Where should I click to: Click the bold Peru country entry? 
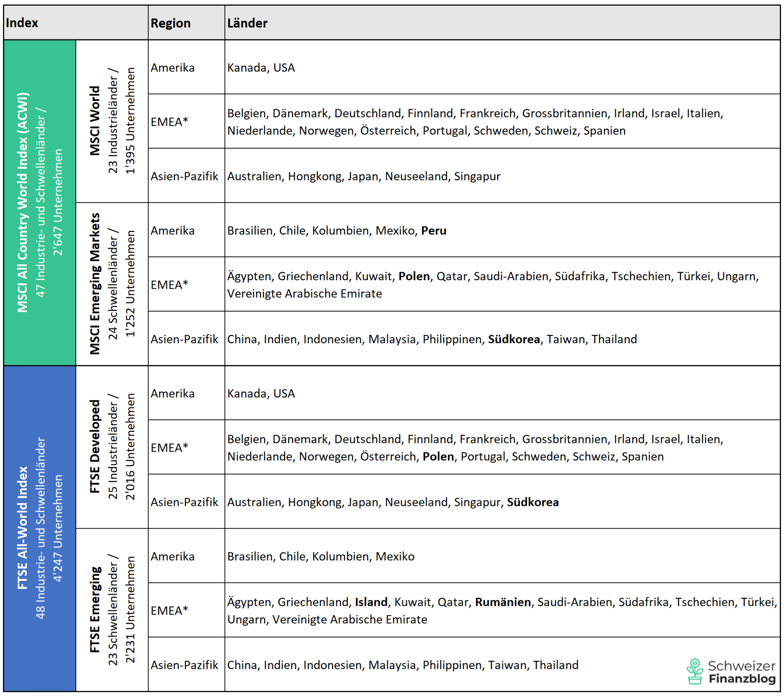[x=433, y=230]
